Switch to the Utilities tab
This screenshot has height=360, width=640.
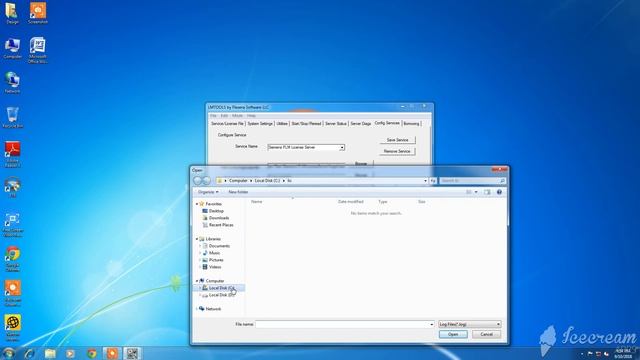(x=282, y=123)
